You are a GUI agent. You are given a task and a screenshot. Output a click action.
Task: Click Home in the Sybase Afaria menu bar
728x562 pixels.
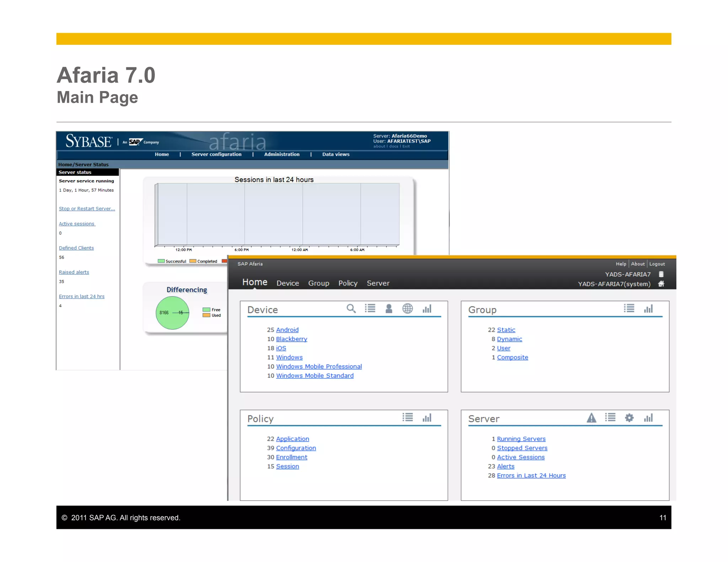click(162, 154)
